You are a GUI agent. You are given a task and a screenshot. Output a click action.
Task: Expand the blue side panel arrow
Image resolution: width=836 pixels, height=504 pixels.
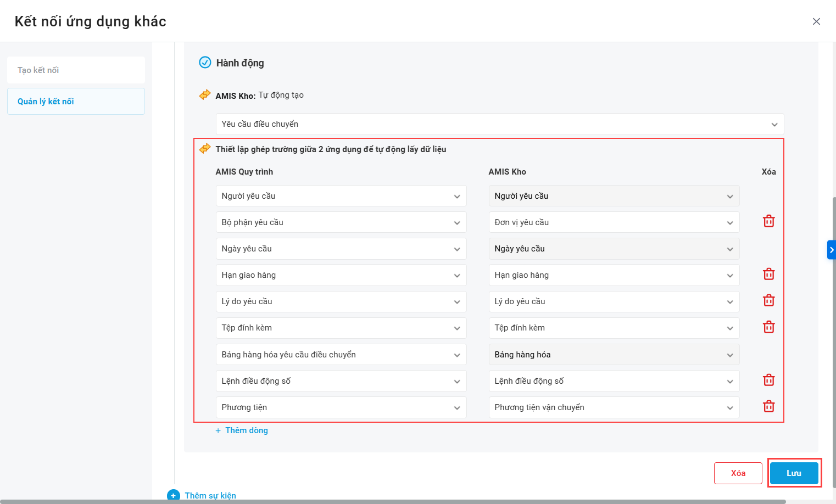point(831,250)
